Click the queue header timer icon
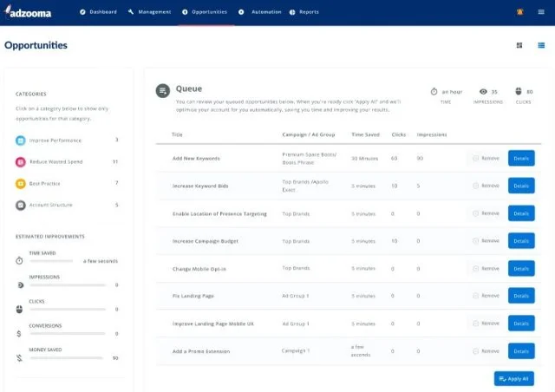 [434, 91]
